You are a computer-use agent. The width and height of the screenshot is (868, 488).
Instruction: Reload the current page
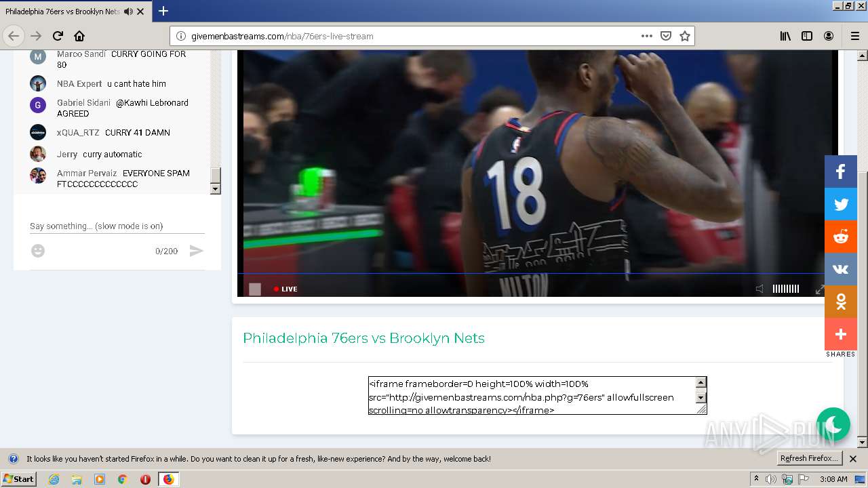point(58,36)
